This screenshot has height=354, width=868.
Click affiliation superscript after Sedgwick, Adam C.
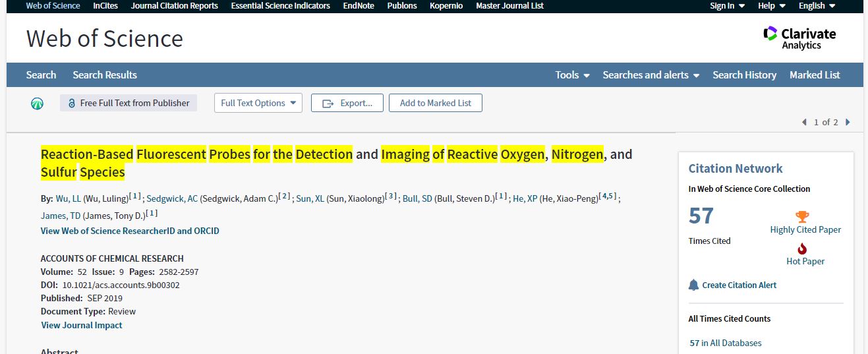point(285,196)
